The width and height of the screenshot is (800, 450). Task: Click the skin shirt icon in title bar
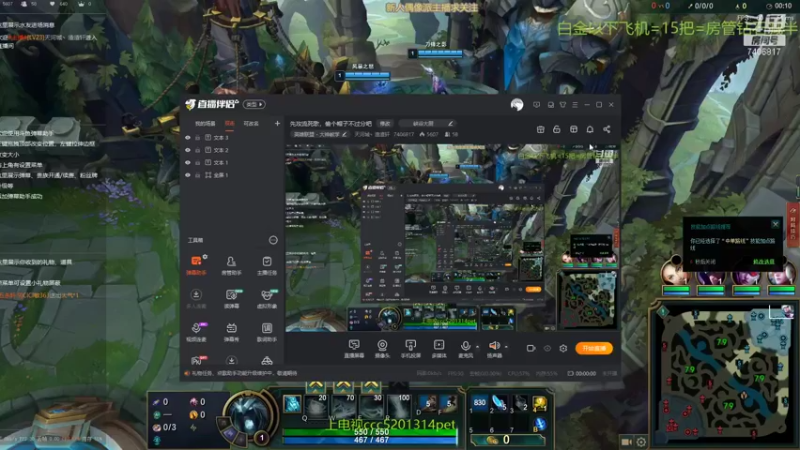[563, 105]
